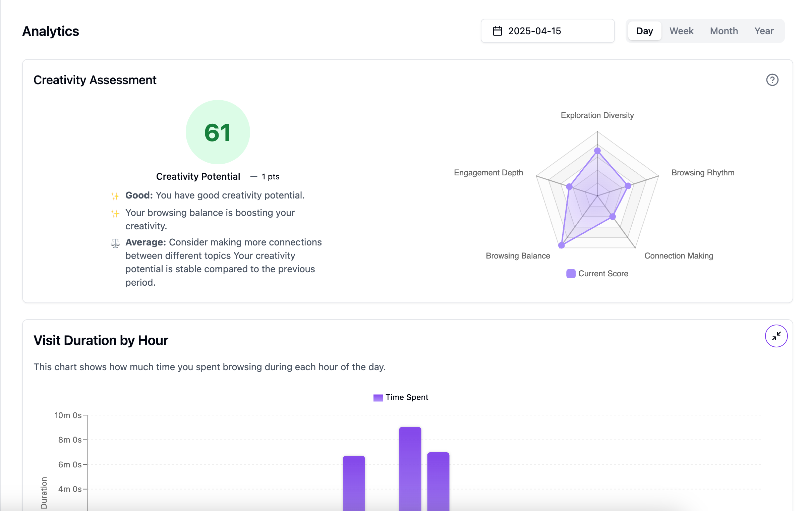Click the Browsing Balance radar point
812x511 pixels.
(x=562, y=245)
